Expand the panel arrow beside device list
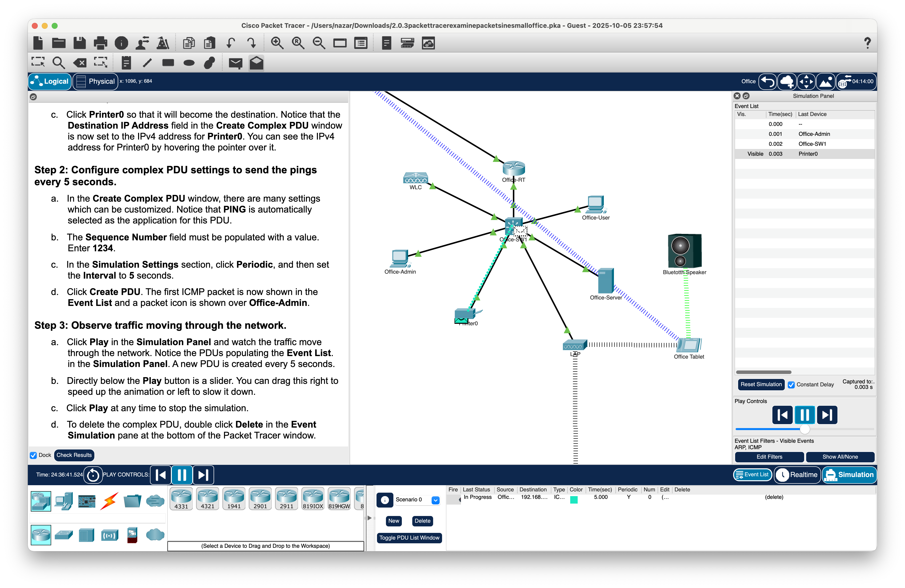Viewport: 905px width, 588px height. (x=369, y=518)
